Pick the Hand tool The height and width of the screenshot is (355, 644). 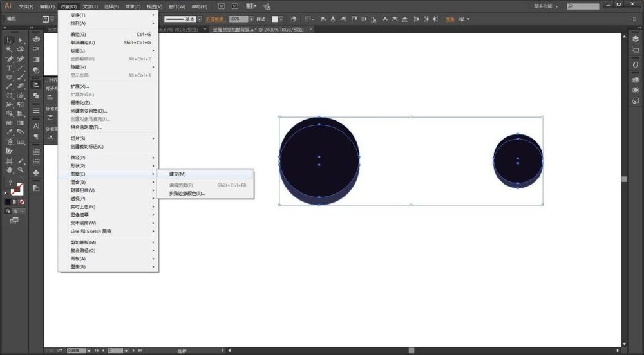9,170
